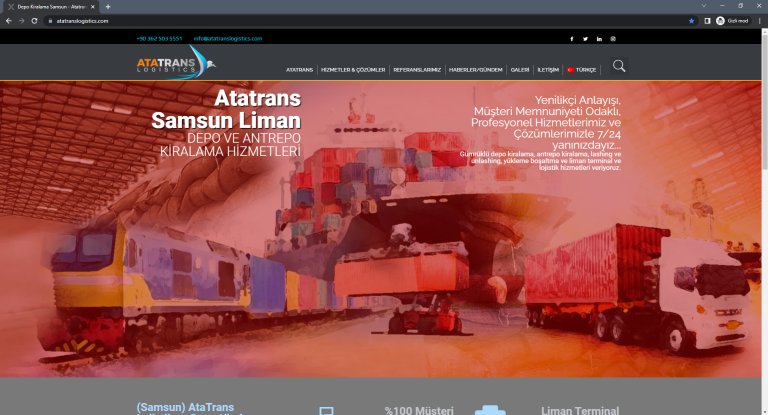Select the Depo Kiralama Samsun browser tab
The image size is (768, 415).
pyautogui.click(x=51, y=7)
